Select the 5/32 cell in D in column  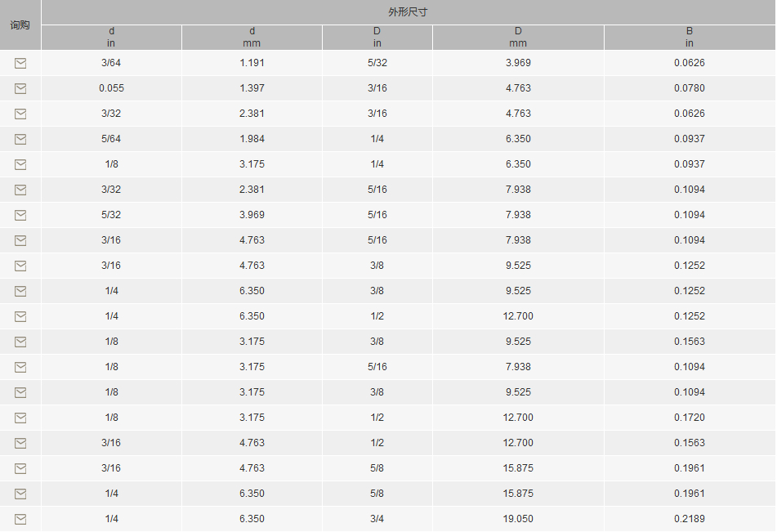pyautogui.click(x=377, y=62)
